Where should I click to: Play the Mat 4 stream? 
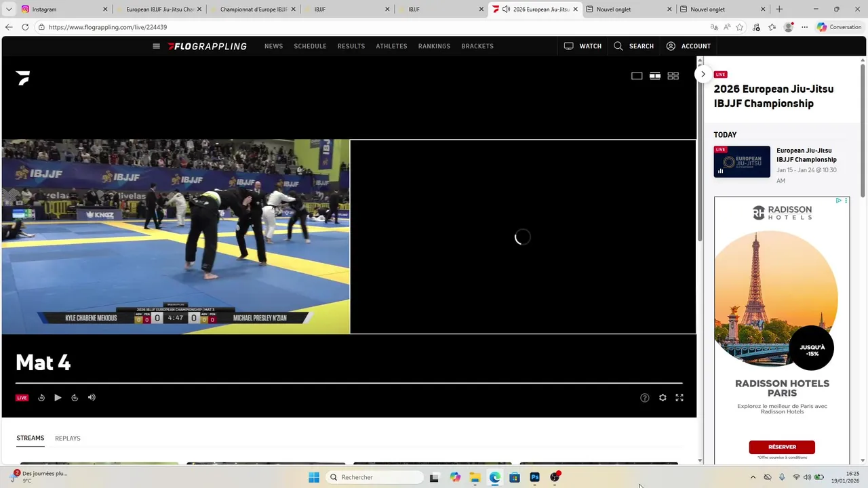pos(58,398)
